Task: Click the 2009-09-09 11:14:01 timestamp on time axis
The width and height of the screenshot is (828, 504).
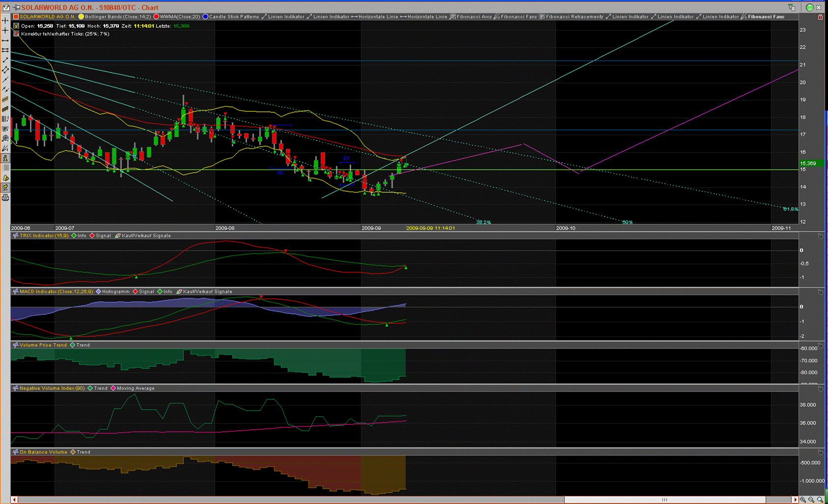Action: tap(431, 228)
